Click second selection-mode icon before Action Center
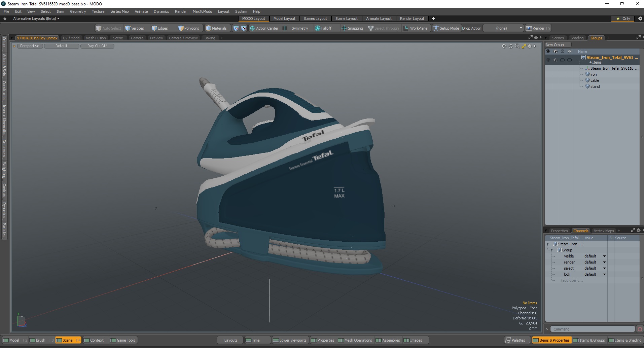The height and width of the screenshot is (348, 644). tap(244, 28)
